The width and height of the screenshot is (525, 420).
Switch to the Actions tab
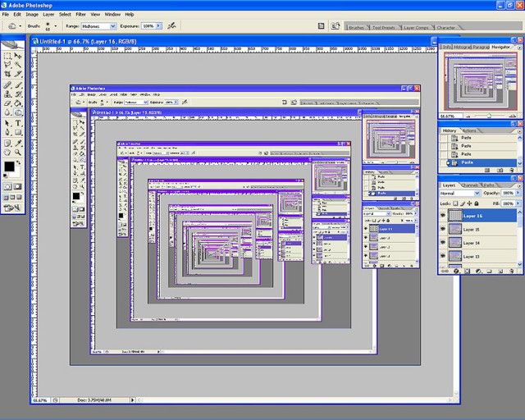click(469, 130)
